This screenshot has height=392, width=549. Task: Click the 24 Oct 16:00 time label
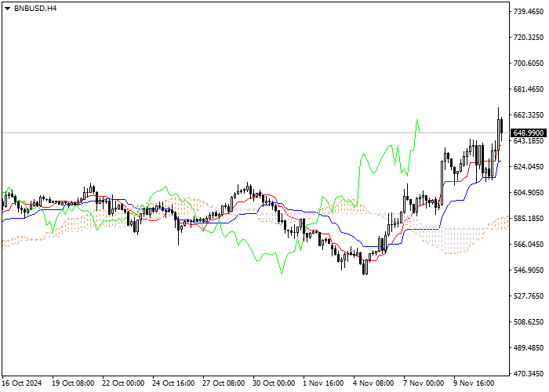(x=173, y=383)
